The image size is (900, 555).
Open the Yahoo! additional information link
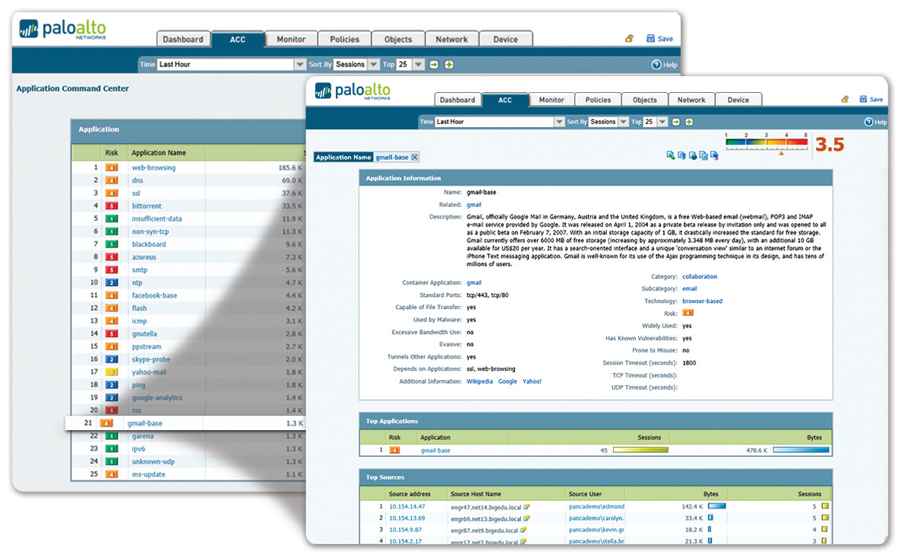[532, 381]
